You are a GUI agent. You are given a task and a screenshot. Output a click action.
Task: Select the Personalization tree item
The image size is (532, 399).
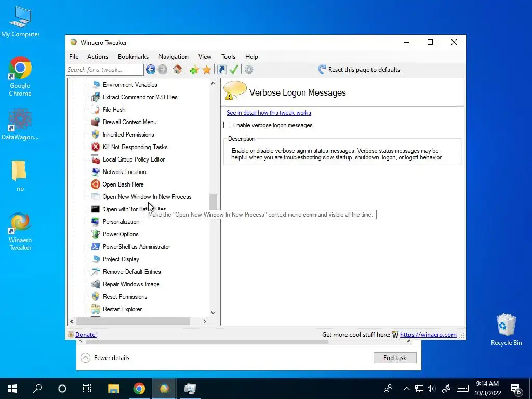tap(121, 222)
